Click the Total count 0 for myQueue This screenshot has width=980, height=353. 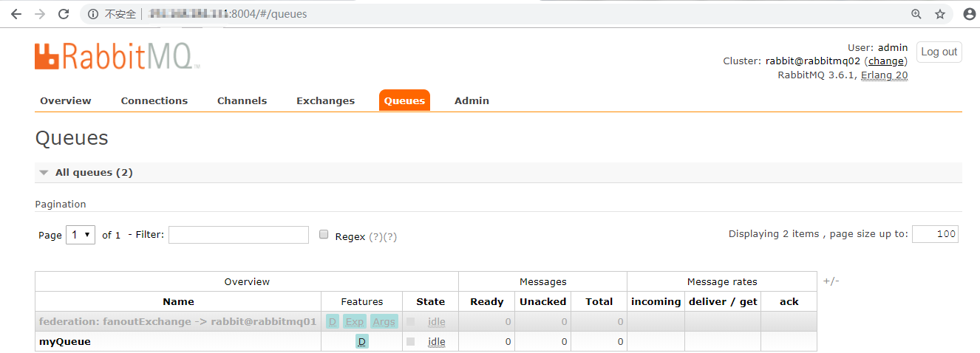[x=620, y=342]
